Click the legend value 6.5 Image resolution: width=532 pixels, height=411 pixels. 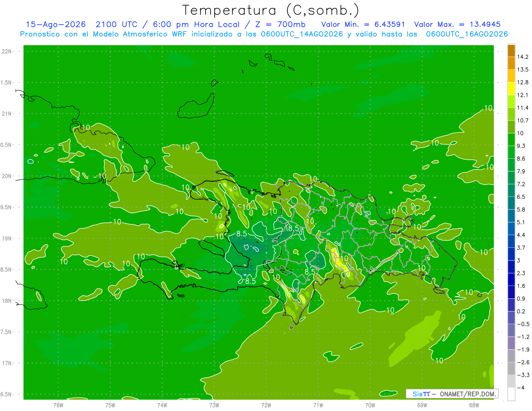pyautogui.click(x=522, y=197)
